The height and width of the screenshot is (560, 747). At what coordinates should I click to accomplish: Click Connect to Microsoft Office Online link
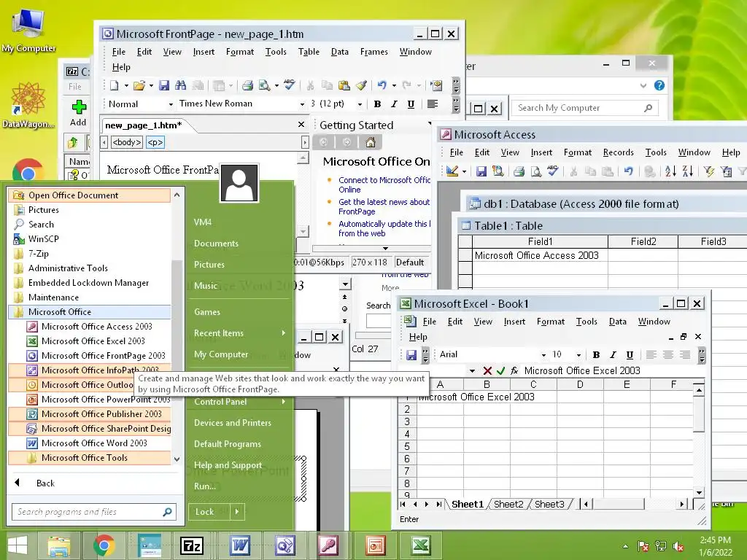tap(384, 184)
